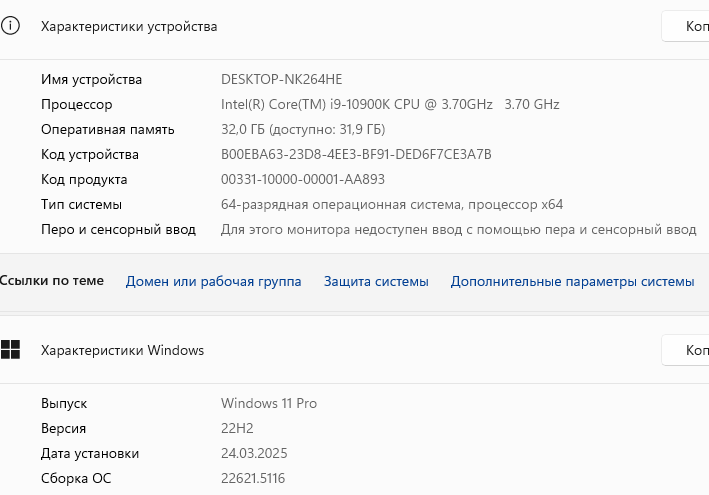Open the Защита системы link
Screen dimensions: 709x495
376,281
